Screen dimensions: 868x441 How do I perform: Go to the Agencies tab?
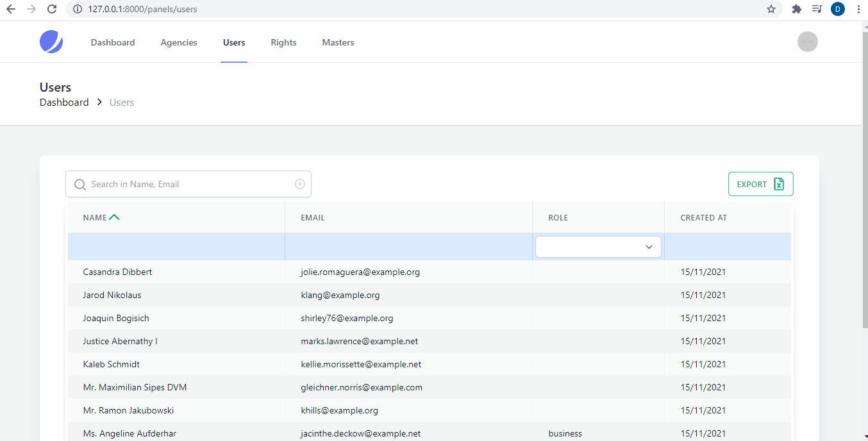tap(179, 42)
